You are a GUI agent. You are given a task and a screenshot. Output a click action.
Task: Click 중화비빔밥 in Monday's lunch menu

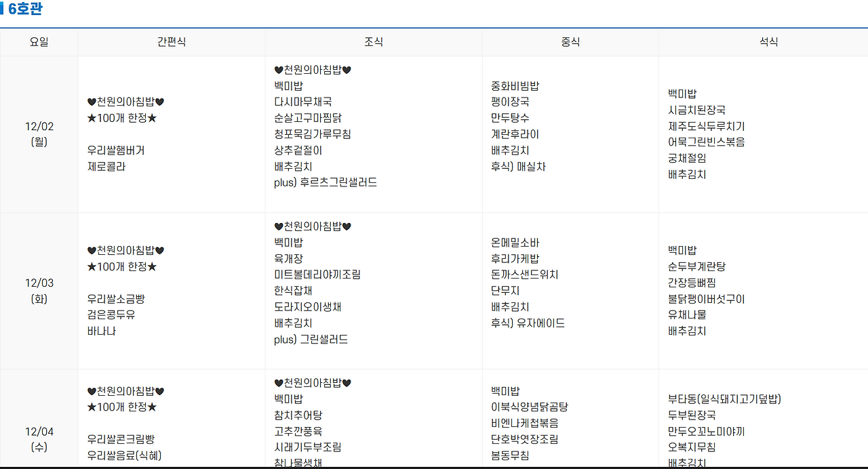515,86
